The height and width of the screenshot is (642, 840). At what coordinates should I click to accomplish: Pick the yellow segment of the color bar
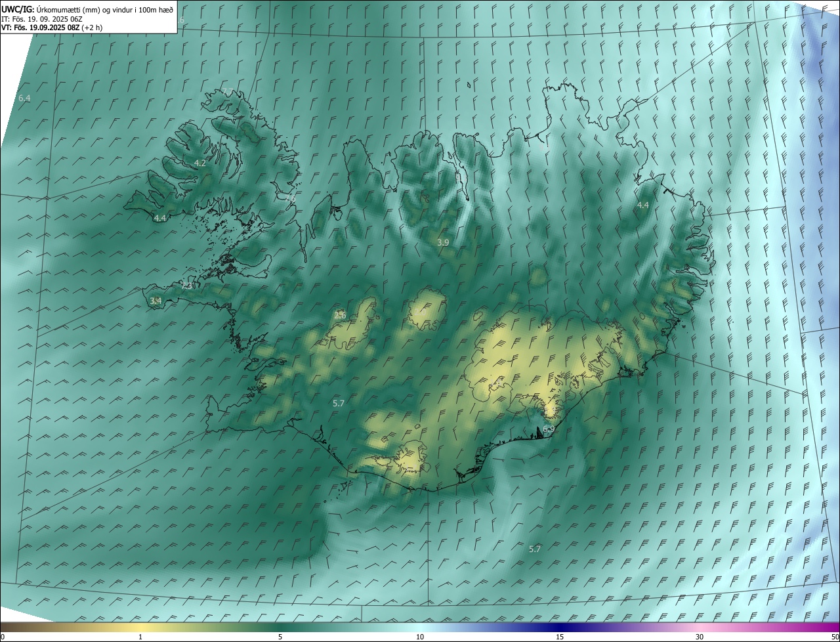pos(141,627)
